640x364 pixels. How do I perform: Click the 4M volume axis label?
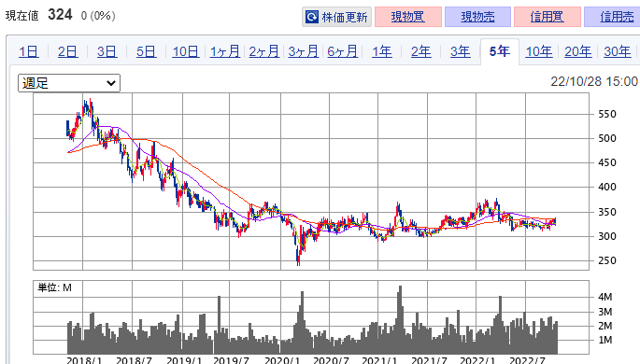coord(604,297)
